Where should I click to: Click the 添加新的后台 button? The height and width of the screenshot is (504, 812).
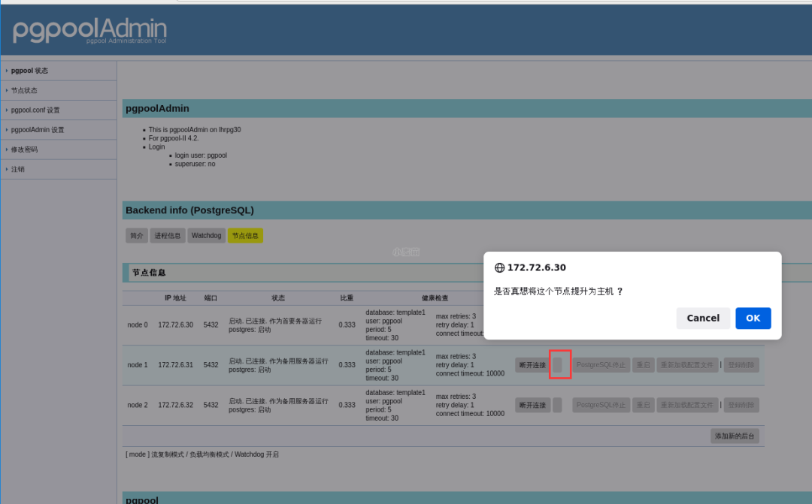(735, 436)
